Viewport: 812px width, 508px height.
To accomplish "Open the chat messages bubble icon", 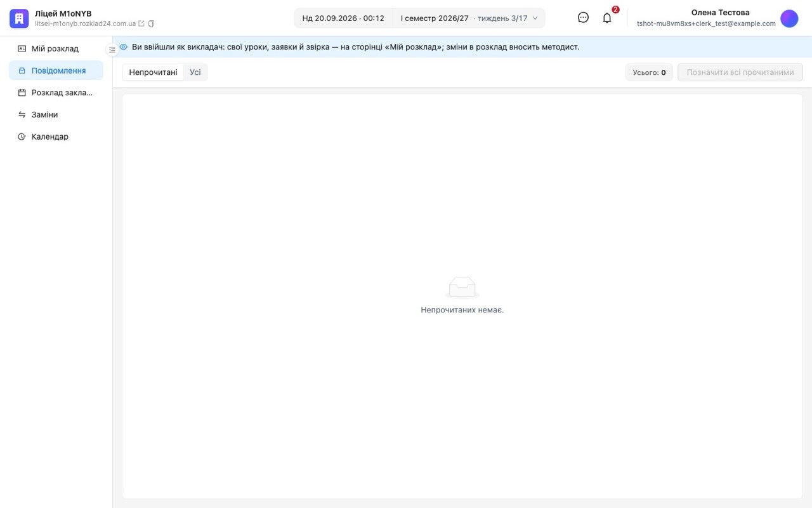I will [x=583, y=18].
